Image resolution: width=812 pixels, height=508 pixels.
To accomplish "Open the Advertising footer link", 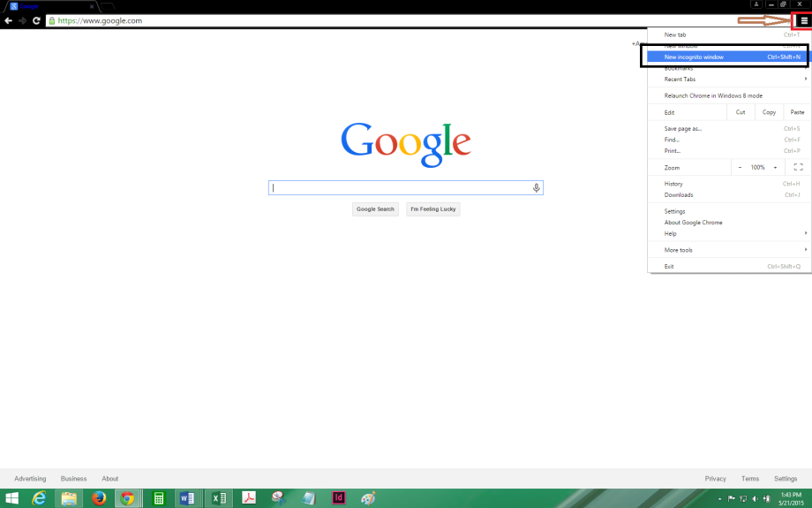I will [30, 479].
